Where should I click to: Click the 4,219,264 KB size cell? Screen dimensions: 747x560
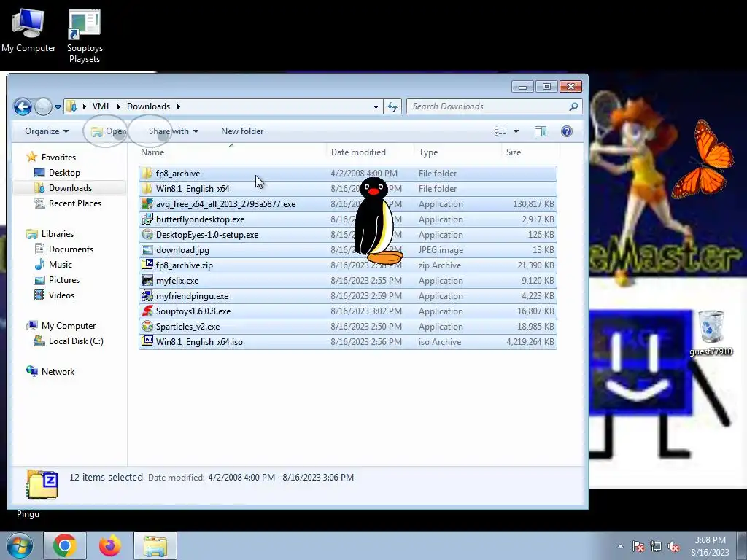[530, 342]
